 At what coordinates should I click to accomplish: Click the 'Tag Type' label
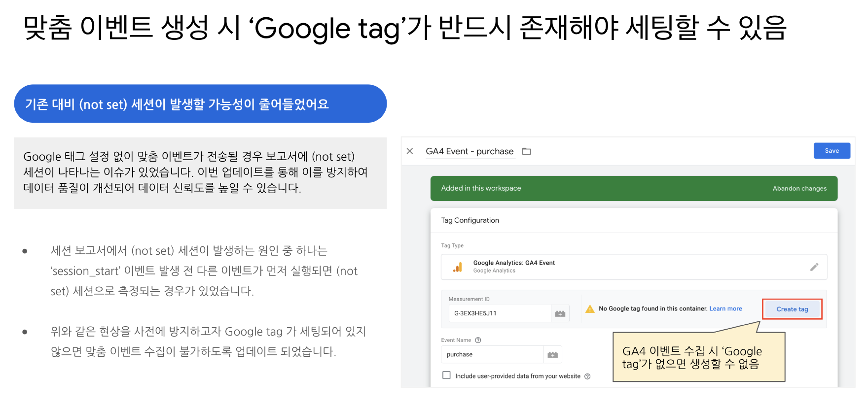[452, 245]
